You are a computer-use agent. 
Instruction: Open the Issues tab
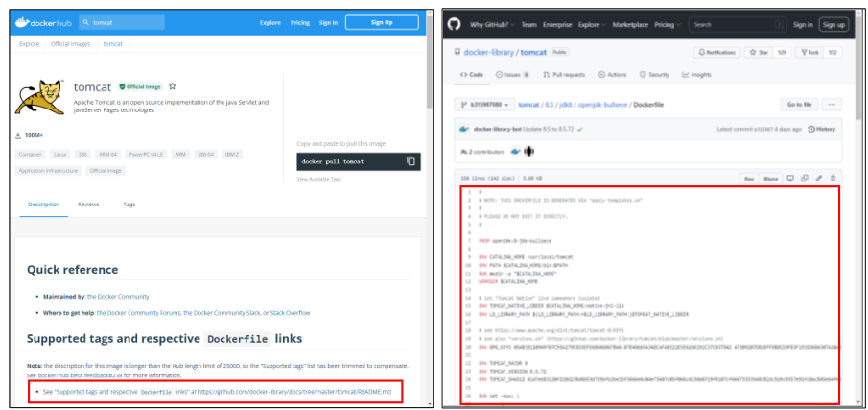click(x=512, y=74)
